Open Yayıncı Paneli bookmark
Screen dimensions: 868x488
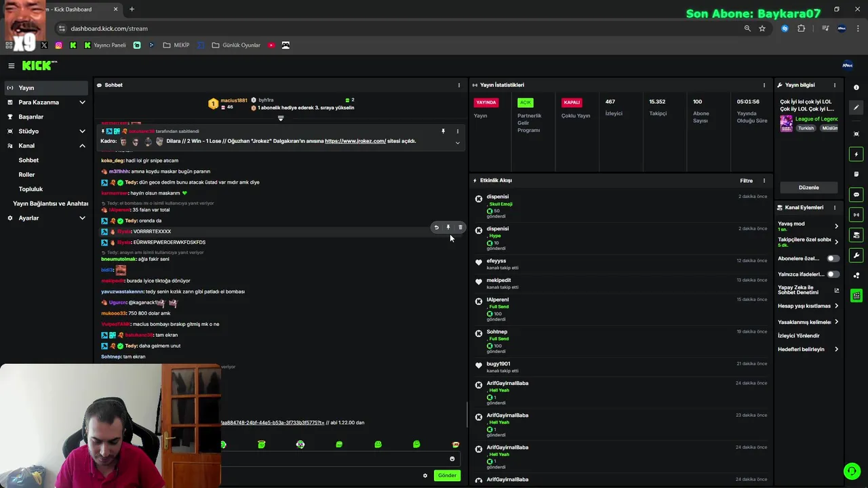105,45
